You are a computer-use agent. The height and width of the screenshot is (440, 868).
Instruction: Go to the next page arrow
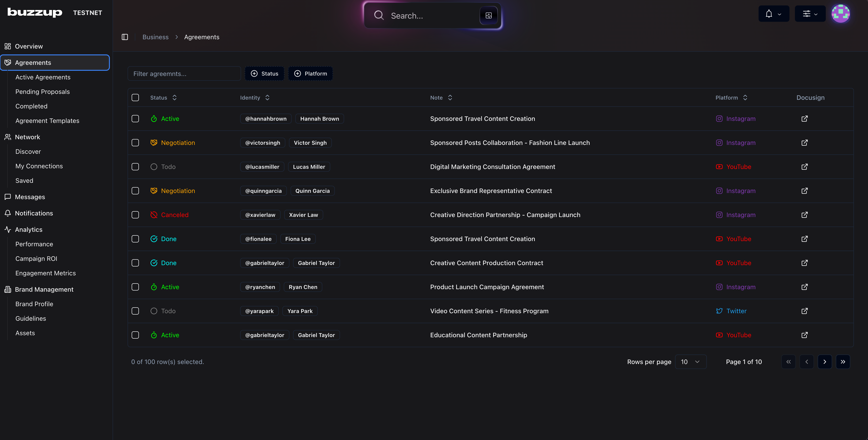click(x=825, y=362)
